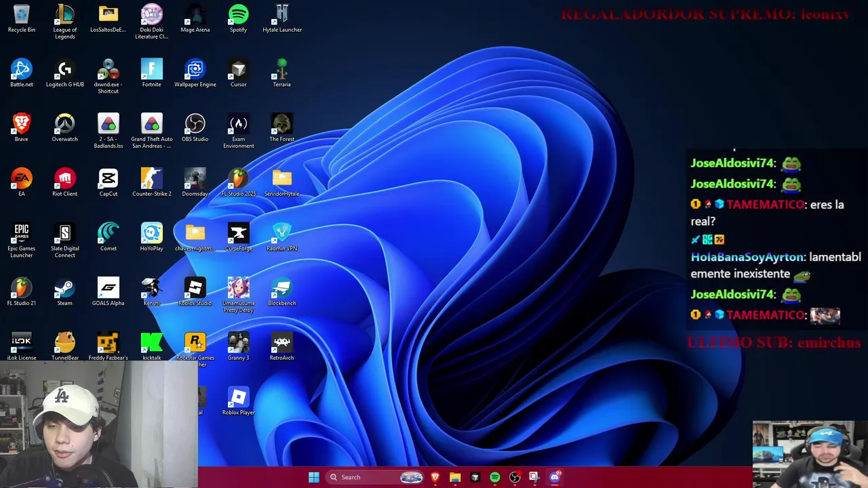The image size is (868, 488).
Task: Select Slate Digital Connect icon
Action: coord(65,241)
